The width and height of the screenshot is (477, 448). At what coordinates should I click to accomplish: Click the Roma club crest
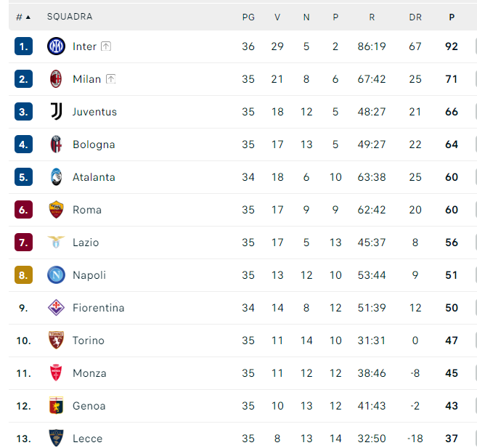click(57, 210)
